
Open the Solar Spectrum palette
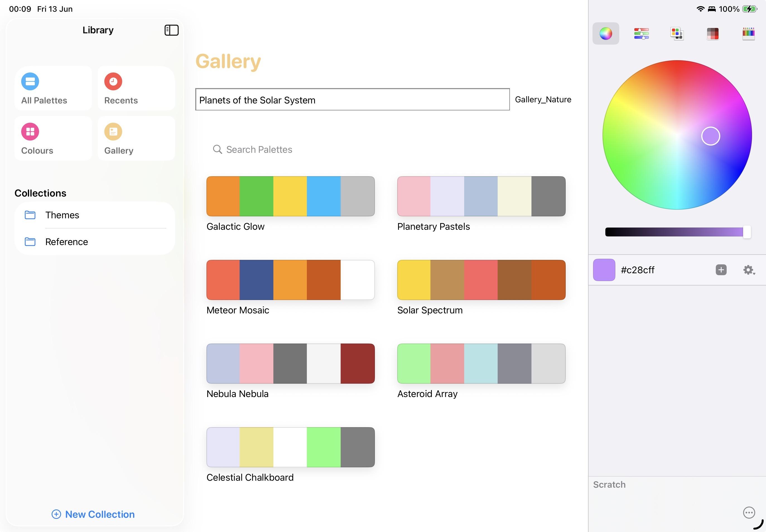(x=481, y=280)
